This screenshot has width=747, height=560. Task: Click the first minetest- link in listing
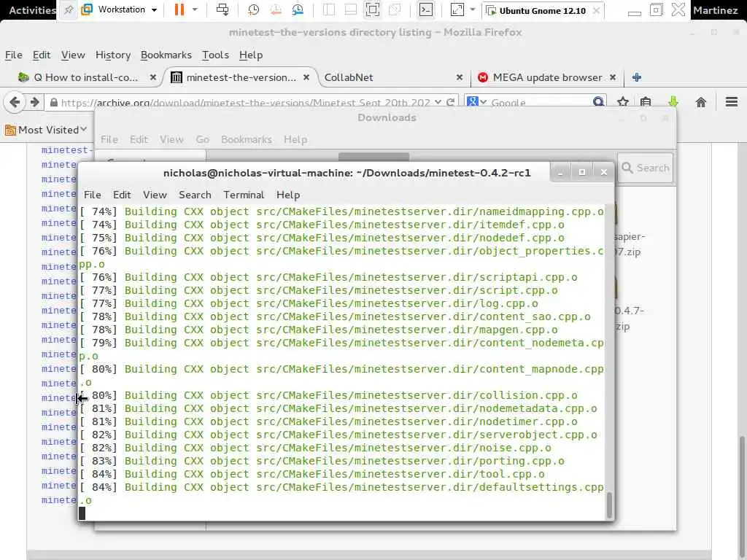65,150
